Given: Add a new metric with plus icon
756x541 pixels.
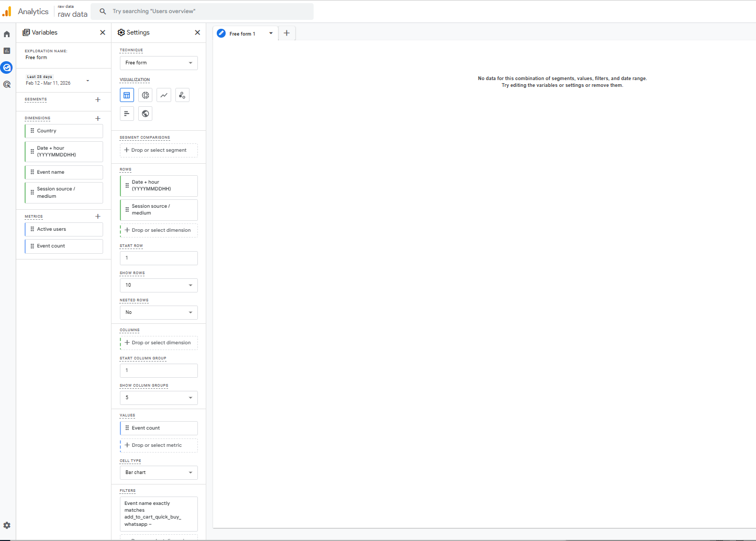Looking at the screenshot, I should pos(98,216).
